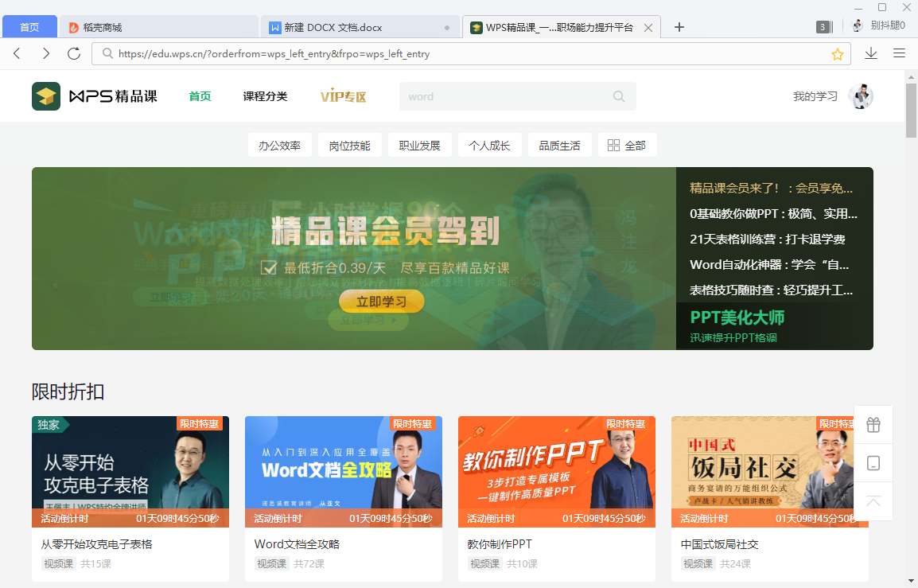Click the course title 中国式饭局社交
This screenshot has height=588, width=918.
[x=720, y=544]
